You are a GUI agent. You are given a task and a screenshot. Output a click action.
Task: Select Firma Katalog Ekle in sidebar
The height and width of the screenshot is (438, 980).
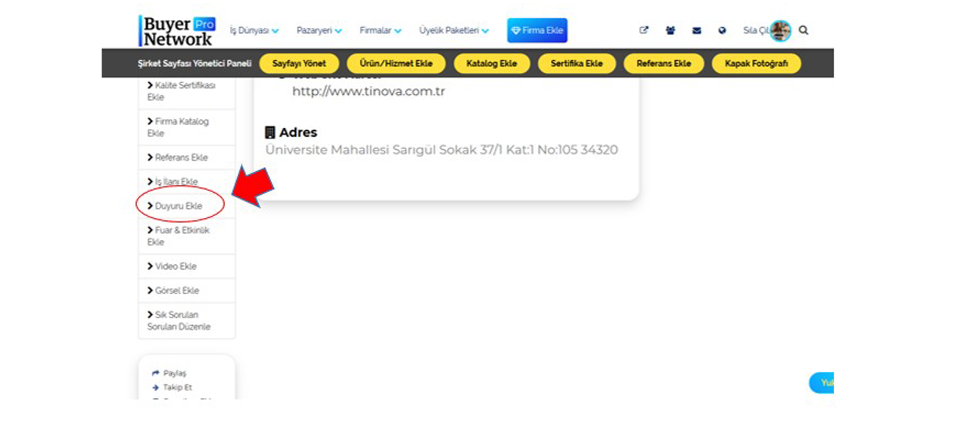187,127
